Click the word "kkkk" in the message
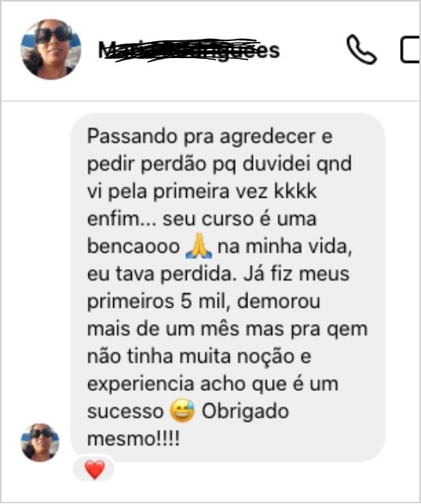Image resolution: width=421 pixels, height=504 pixels. click(295, 192)
